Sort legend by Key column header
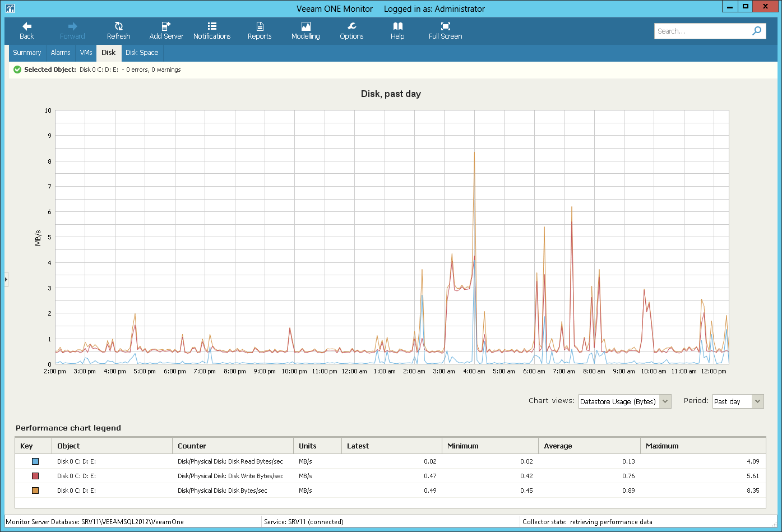Screen dimensions: 782x532 pyautogui.click(x=33, y=446)
